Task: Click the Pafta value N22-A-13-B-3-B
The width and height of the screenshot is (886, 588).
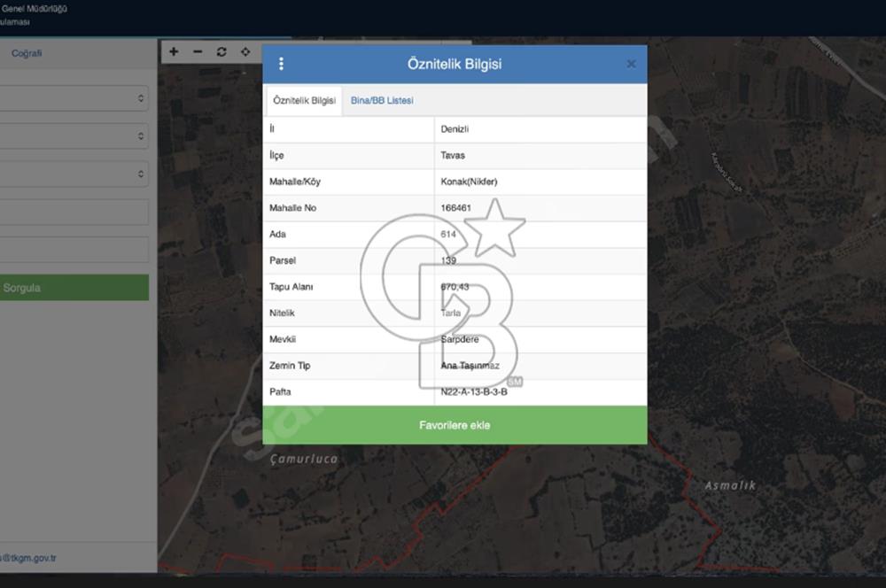Action: click(474, 391)
